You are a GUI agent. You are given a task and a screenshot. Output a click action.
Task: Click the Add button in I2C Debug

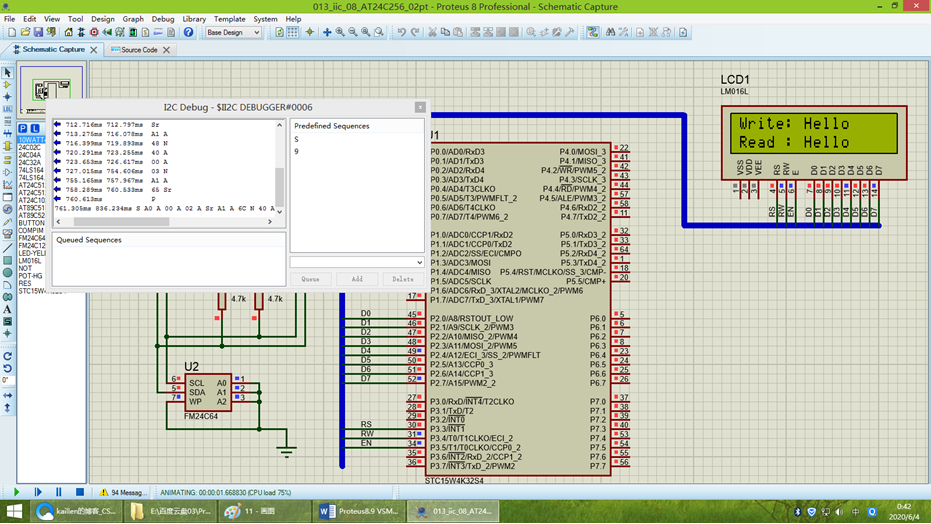pyautogui.click(x=357, y=279)
